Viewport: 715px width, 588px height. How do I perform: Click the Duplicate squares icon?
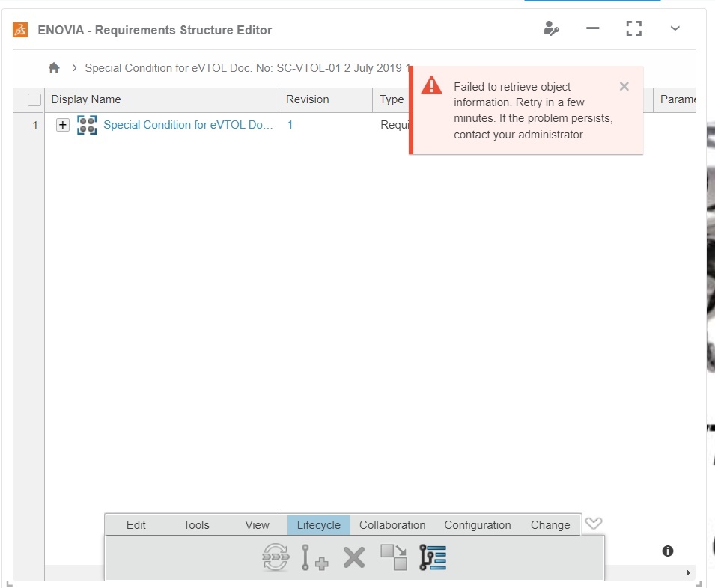tap(394, 557)
